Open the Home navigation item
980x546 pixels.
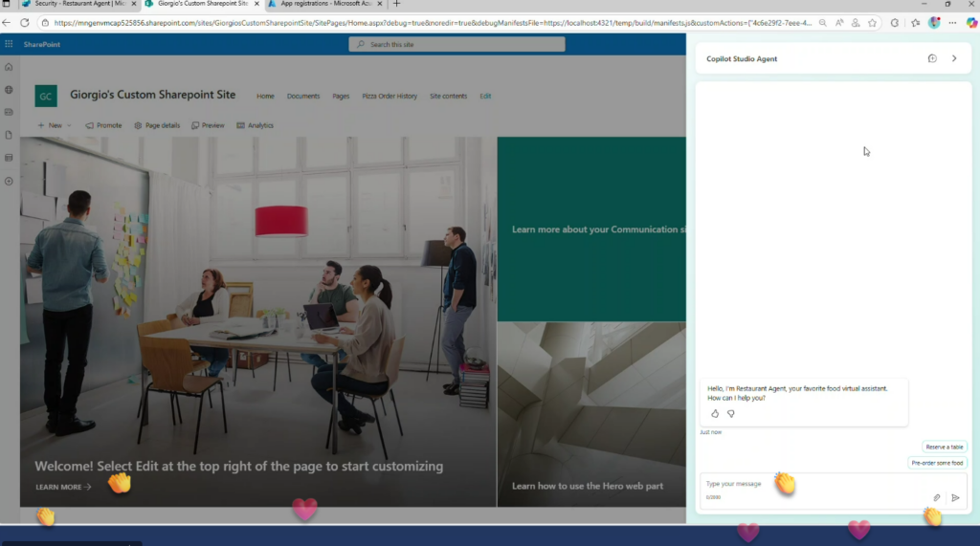265,97
